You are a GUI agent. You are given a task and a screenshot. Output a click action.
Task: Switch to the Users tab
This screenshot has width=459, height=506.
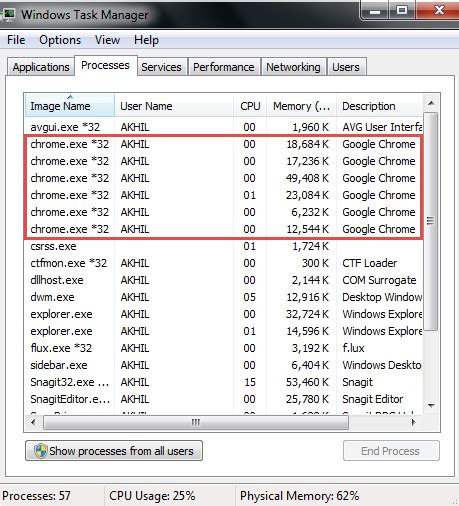[346, 67]
